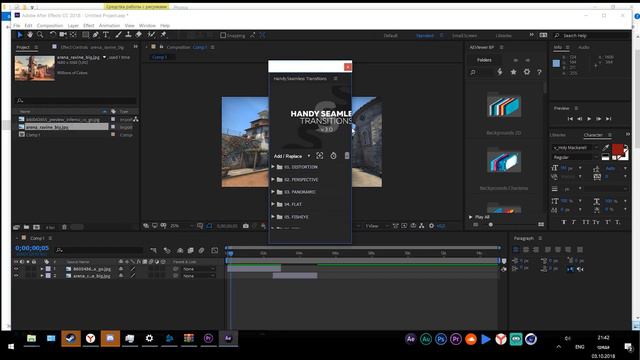The image size is (640, 360).
Task: Select the Hand tool
Action: 30,35
